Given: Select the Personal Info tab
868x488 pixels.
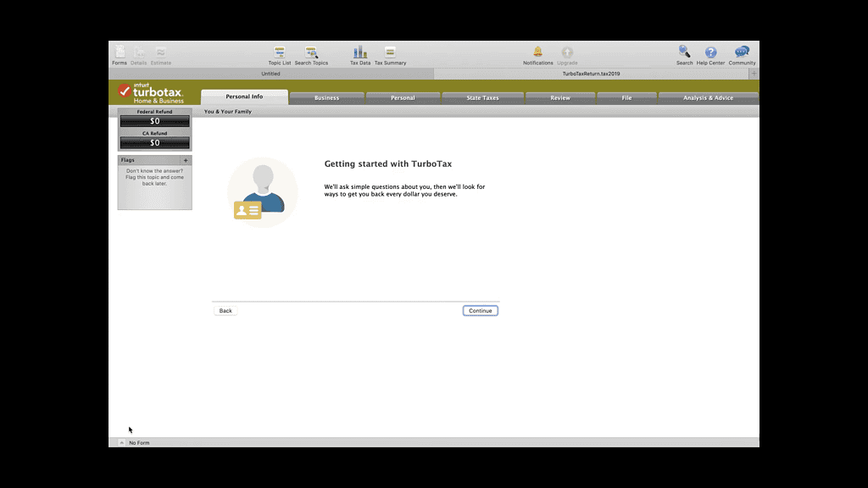Looking at the screenshot, I should tap(244, 97).
